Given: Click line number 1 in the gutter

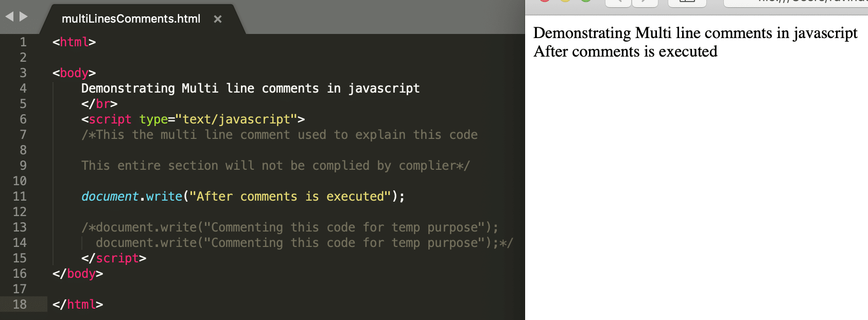Looking at the screenshot, I should (x=23, y=42).
